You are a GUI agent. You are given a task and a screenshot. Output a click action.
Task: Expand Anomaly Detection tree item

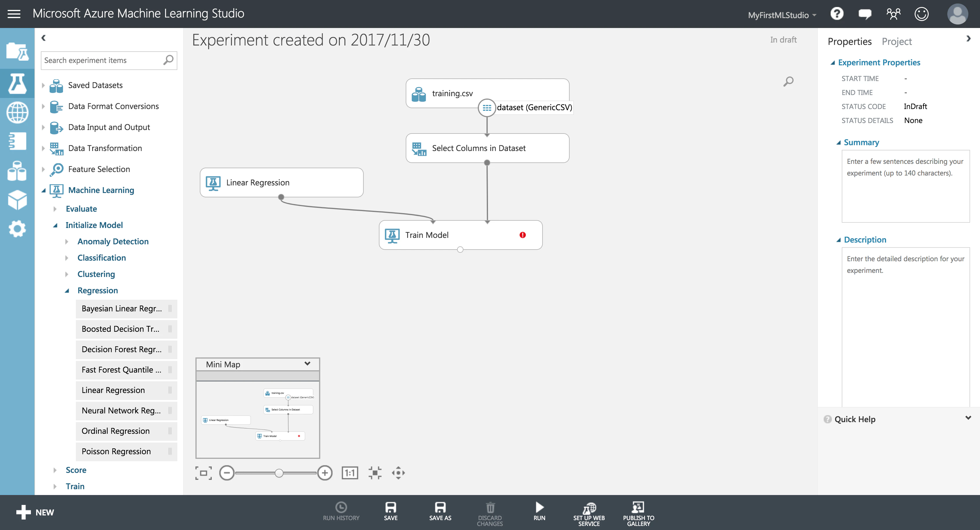tap(67, 242)
